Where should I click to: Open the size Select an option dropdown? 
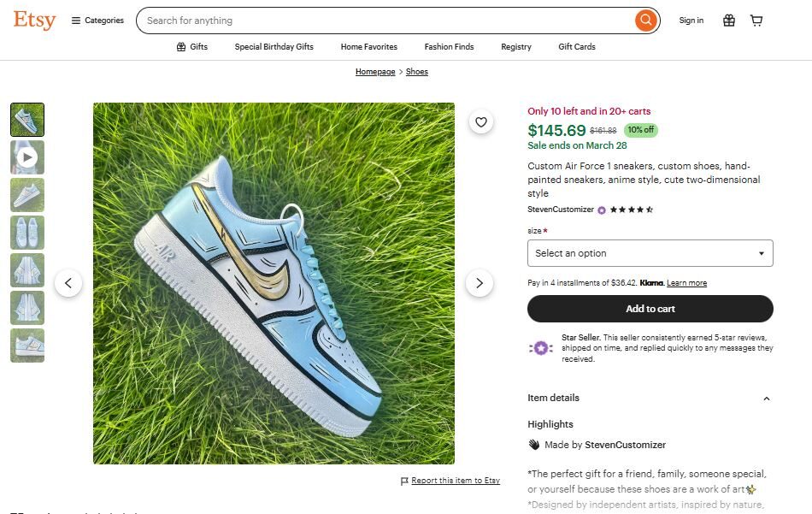coord(650,253)
